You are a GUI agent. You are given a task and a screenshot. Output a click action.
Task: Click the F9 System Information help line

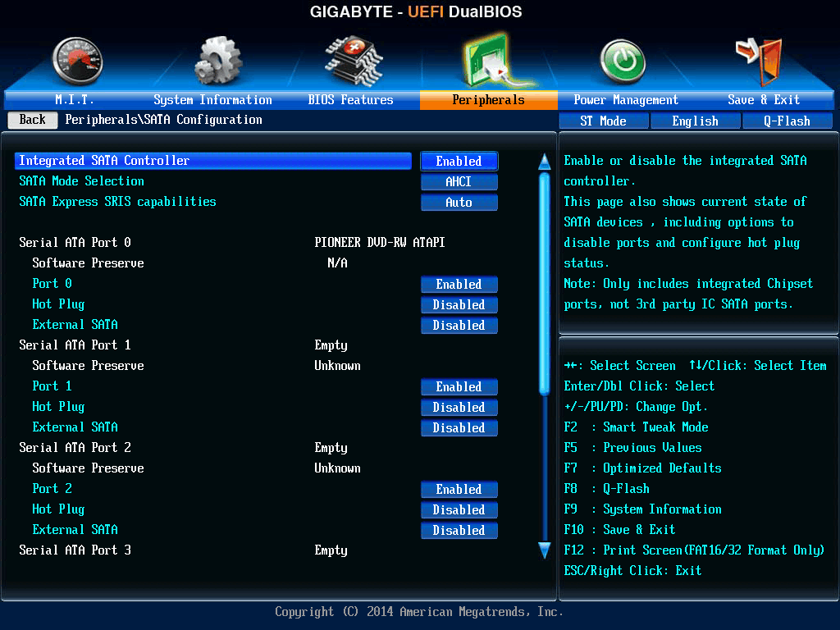click(x=642, y=509)
